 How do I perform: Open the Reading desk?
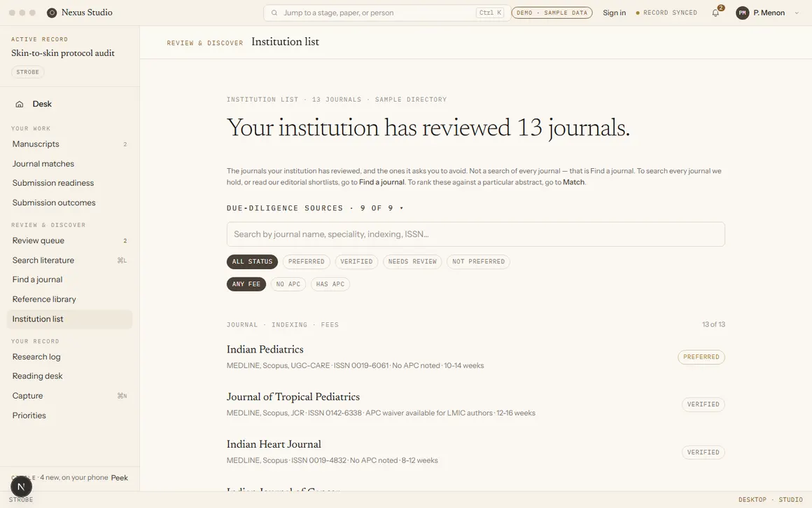pos(69,376)
